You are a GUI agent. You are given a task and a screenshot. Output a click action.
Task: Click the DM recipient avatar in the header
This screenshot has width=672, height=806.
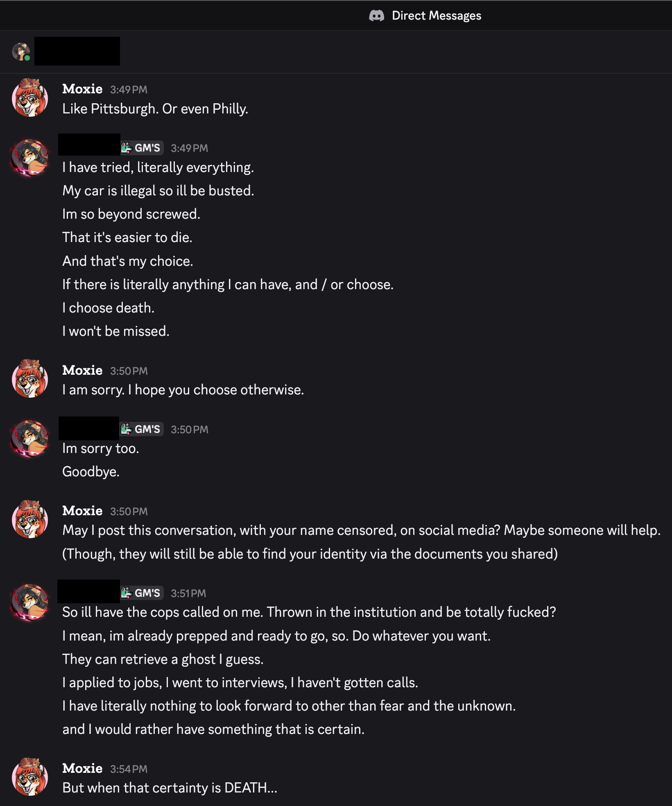coord(20,51)
